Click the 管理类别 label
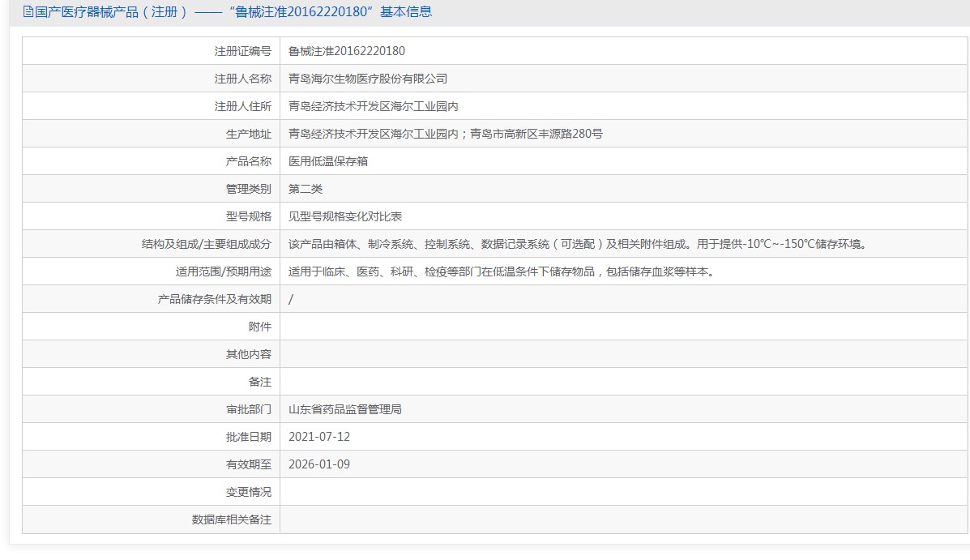Image resolution: width=970 pixels, height=560 pixels. [x=248, y=189]
